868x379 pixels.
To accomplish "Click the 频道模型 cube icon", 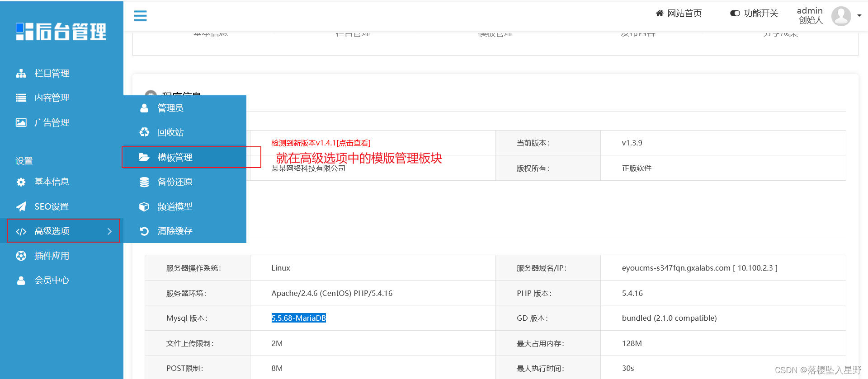I will [144, 206].
